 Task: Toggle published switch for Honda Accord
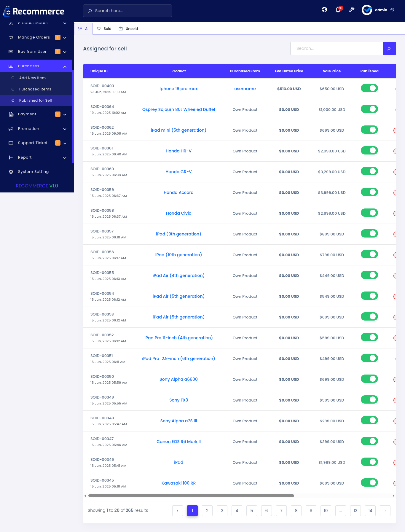coord(369,192)
